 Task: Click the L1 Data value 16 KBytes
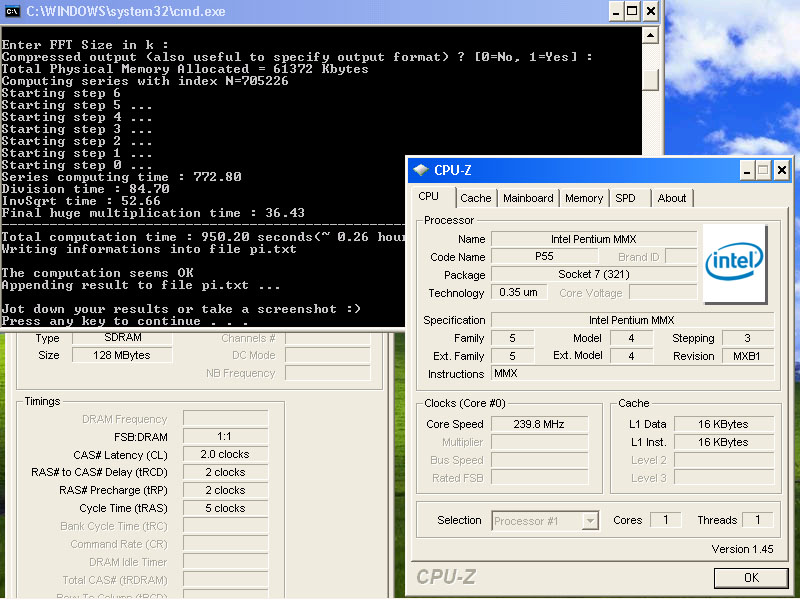pyautogui.click(x=723, y=424)
